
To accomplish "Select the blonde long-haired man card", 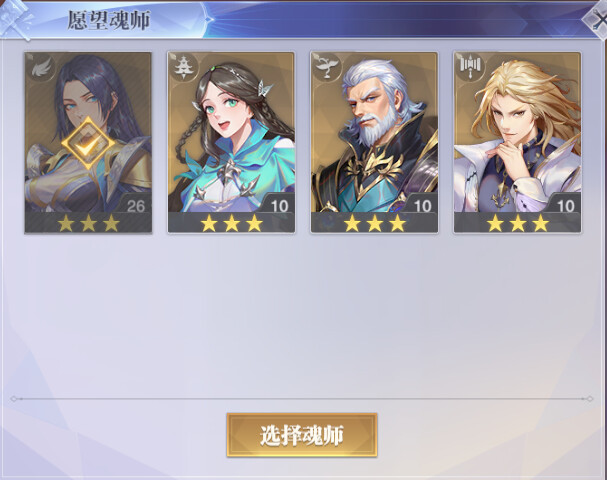I will point(517,142).
